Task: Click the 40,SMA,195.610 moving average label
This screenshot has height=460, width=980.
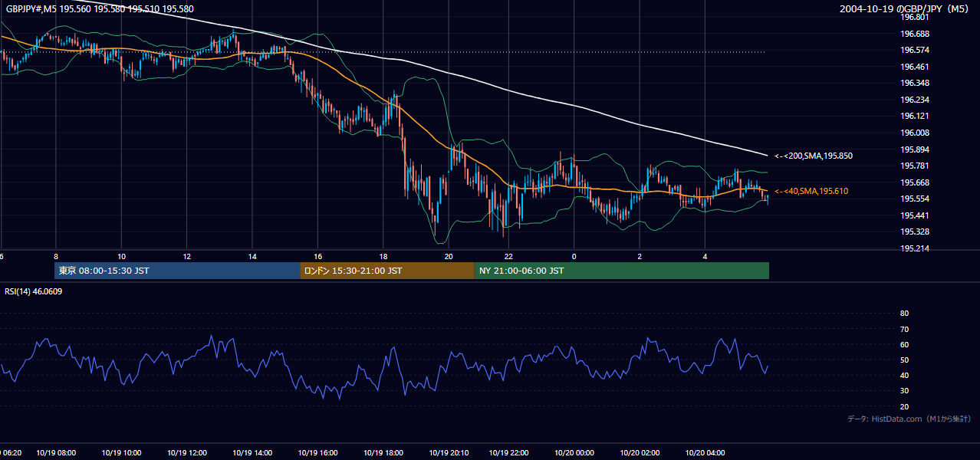Action: (x=811, y=191)
